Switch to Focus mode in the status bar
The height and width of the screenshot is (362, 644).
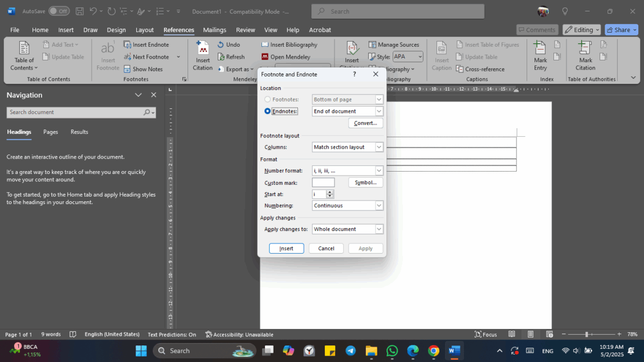click(x=486, y=335)
